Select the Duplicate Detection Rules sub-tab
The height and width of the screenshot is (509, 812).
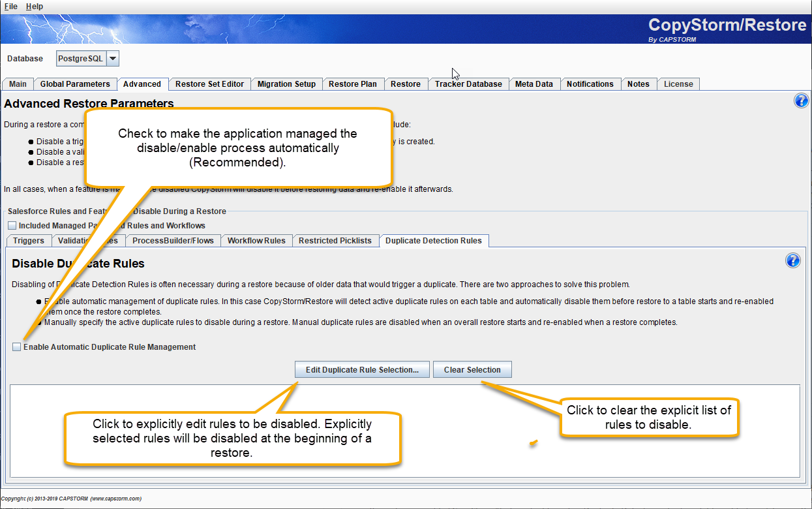click(434, 241)
